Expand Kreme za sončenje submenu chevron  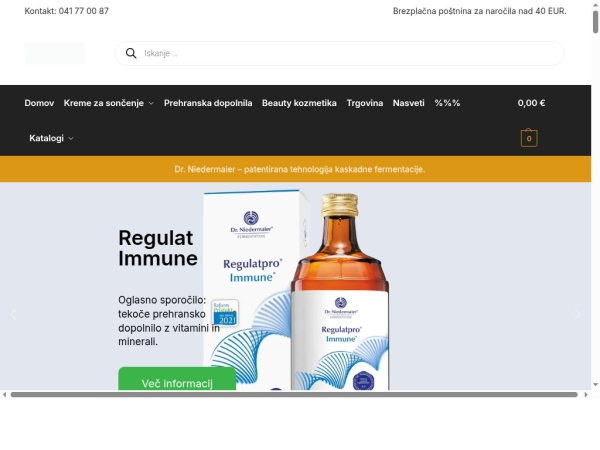click(151, 103)
